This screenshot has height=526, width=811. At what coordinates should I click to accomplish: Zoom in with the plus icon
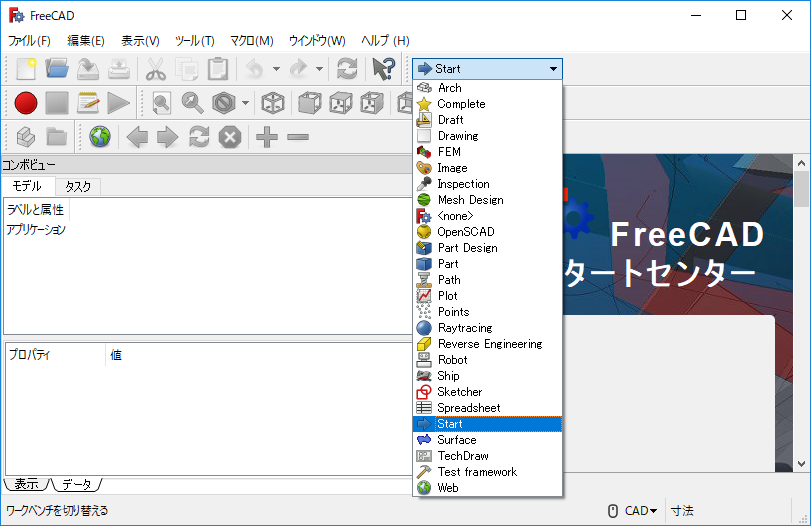pyautogui.click(x=267, y=137)
